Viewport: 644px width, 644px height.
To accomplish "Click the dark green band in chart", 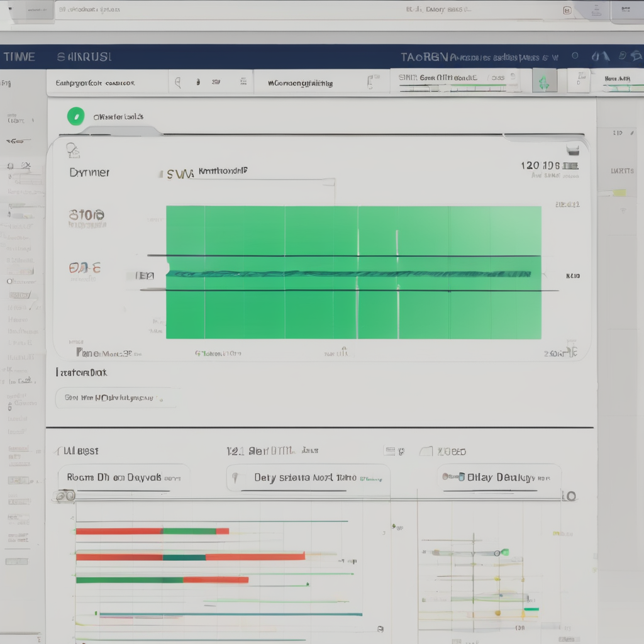I will tap(349, 274).
